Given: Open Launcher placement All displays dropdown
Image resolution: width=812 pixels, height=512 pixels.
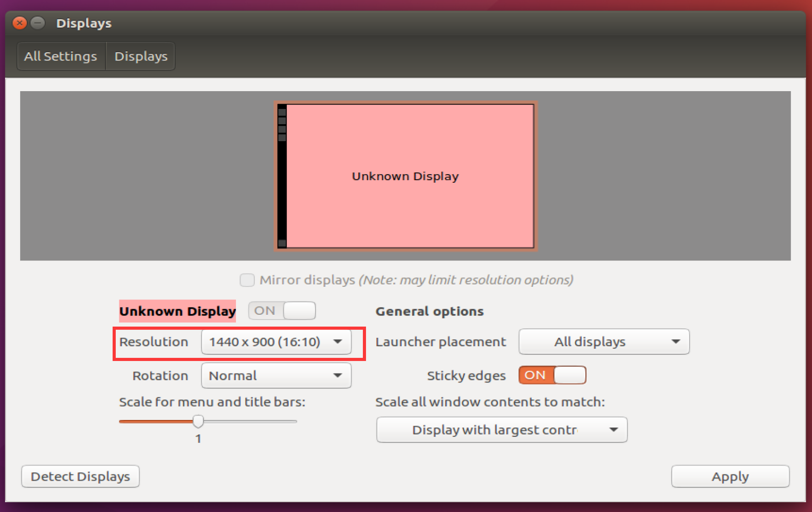Looking at the screenshot, I should tap(604, 342).
